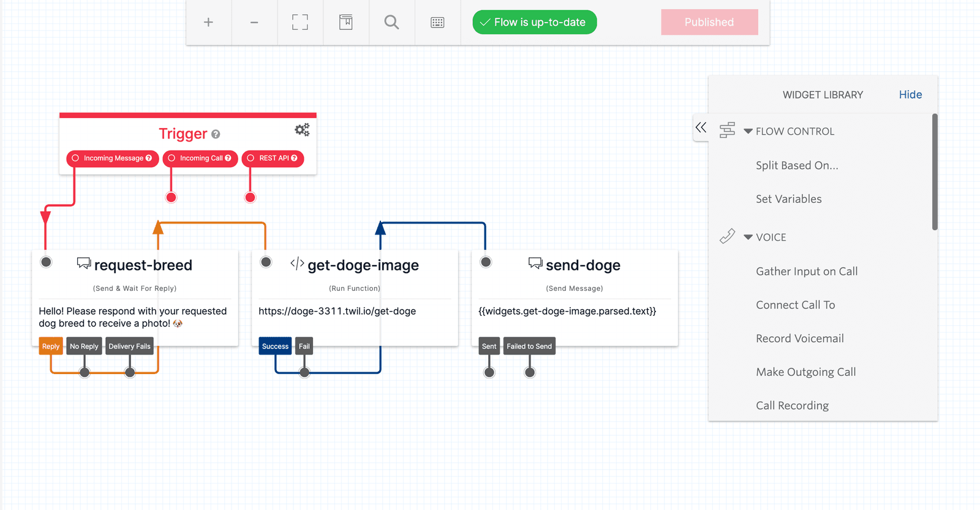The width and height of the screenshot is (980, 510).
Task: Select the Incoming Call trigger
Action: point(200,159)
